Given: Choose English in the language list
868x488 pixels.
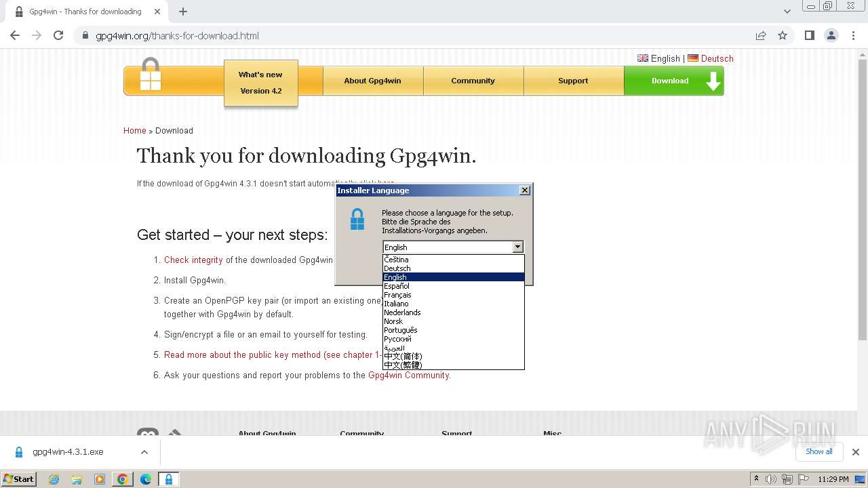Looking at the screenshot, I should click(454, 277).
